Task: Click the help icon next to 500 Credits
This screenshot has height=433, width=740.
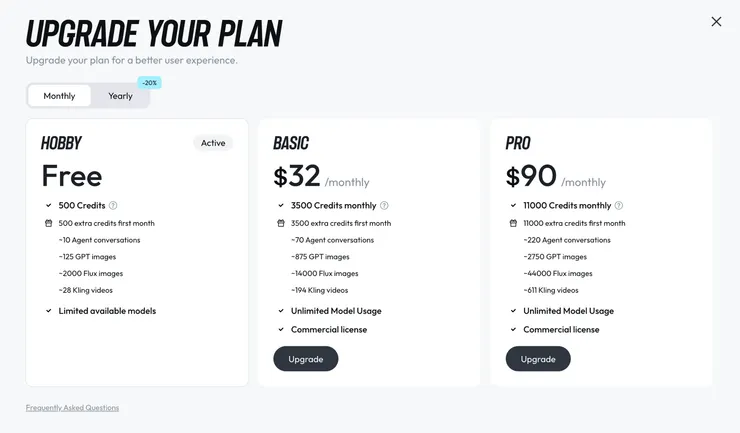Action: pyautogui.click(x=113, y=206)
